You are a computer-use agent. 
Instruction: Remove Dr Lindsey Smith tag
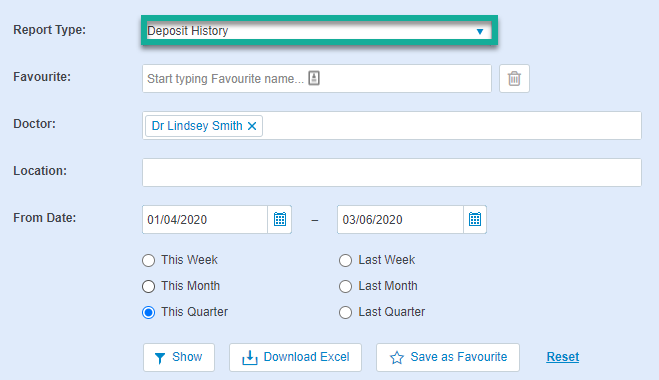(x=252, y=126)
